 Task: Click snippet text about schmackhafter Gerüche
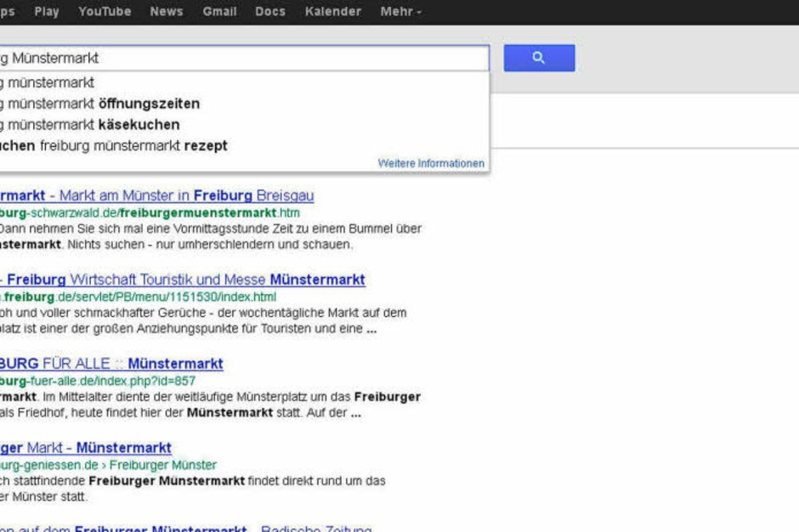tap(203, 313)
